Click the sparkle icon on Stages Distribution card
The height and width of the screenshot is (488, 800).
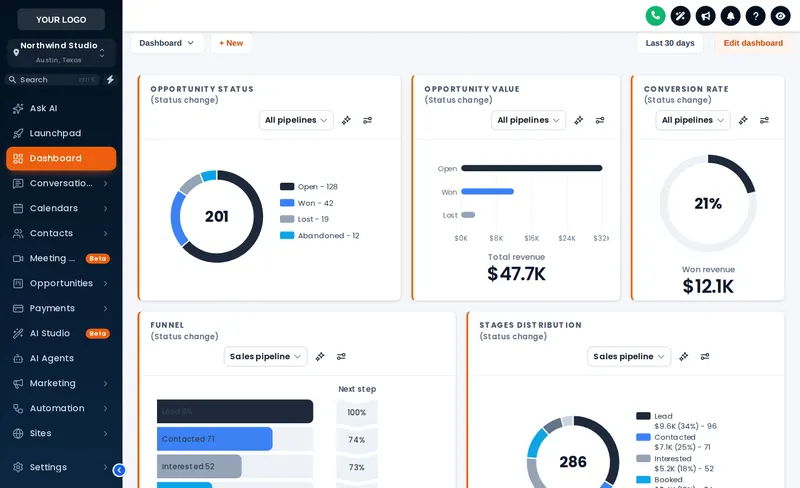click(684, 357)
